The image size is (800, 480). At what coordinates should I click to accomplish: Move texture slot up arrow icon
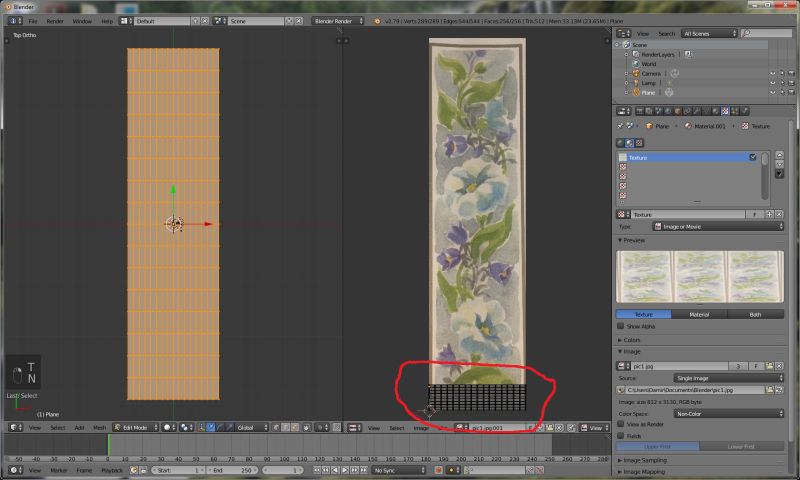pyautogui.click(x=779, y=155)
